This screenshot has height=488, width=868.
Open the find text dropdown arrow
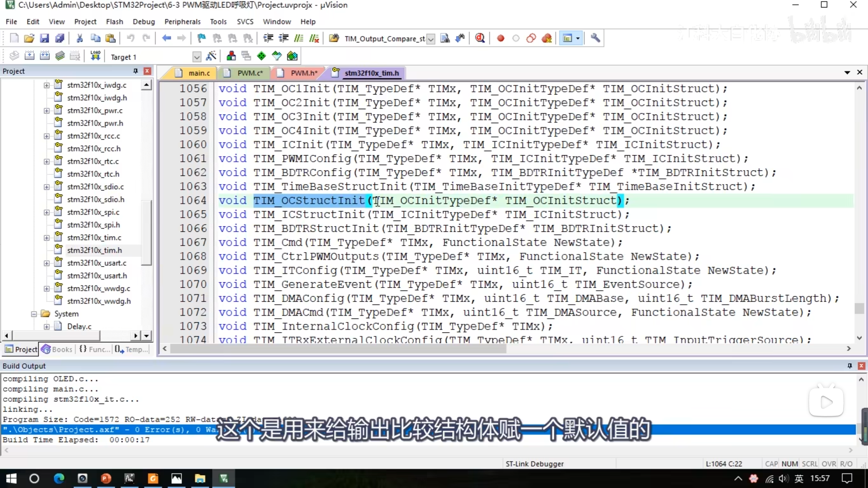(x=431, y=39)
